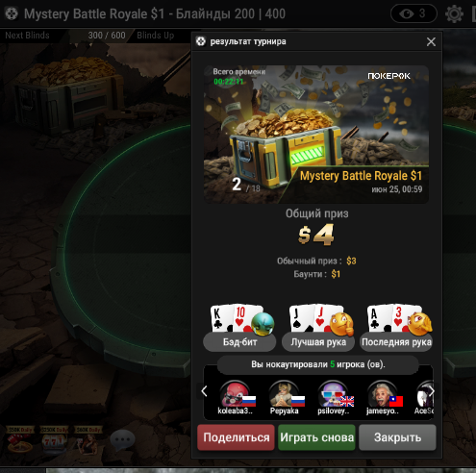Show next knocked-out players with right arrow
The height and width of the screenshot is (473, 476).
(431, 391)
